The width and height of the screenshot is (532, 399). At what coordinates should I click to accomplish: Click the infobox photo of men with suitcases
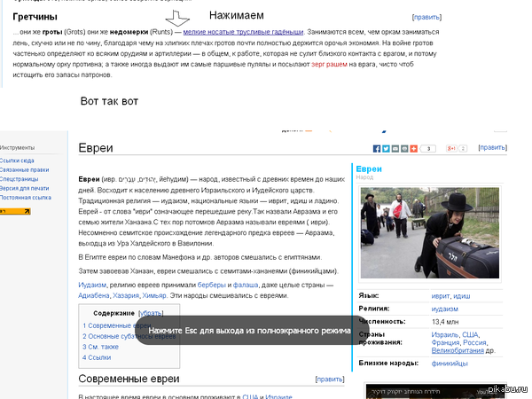pos(429,232)
